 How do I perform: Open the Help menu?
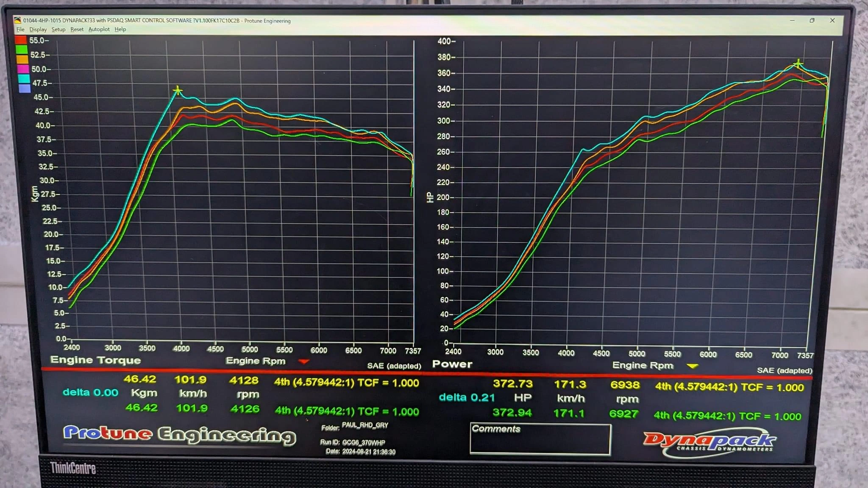coord(120,29)
